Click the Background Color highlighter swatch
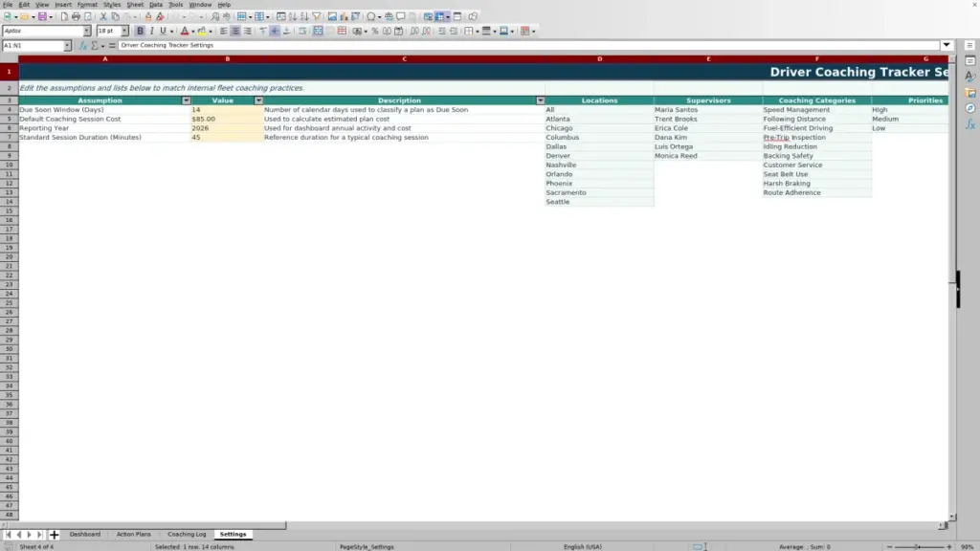The image size is (980, 551). click(x=201, y=31)
